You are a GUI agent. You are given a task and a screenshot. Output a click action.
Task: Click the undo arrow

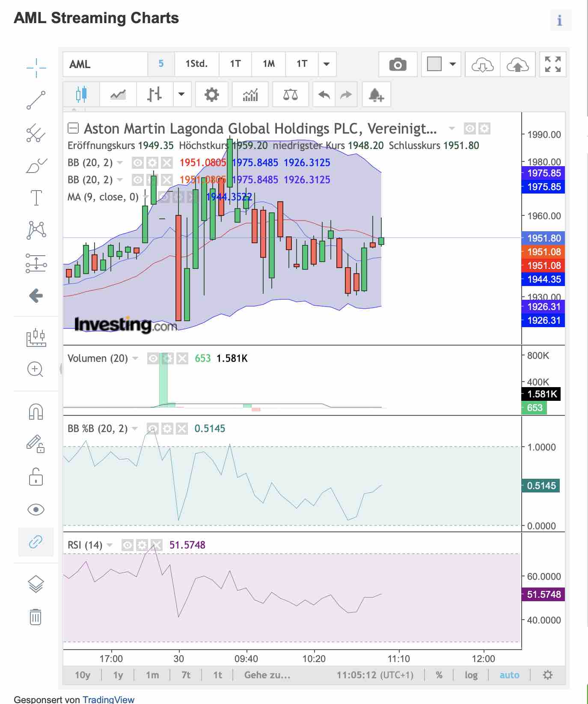click(x=324, y=94)
